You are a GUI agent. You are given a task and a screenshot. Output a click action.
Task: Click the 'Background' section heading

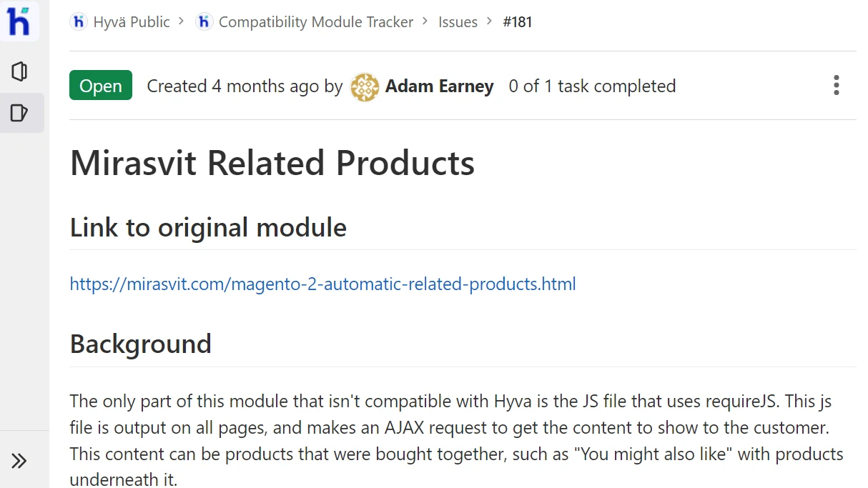(141, 344)
